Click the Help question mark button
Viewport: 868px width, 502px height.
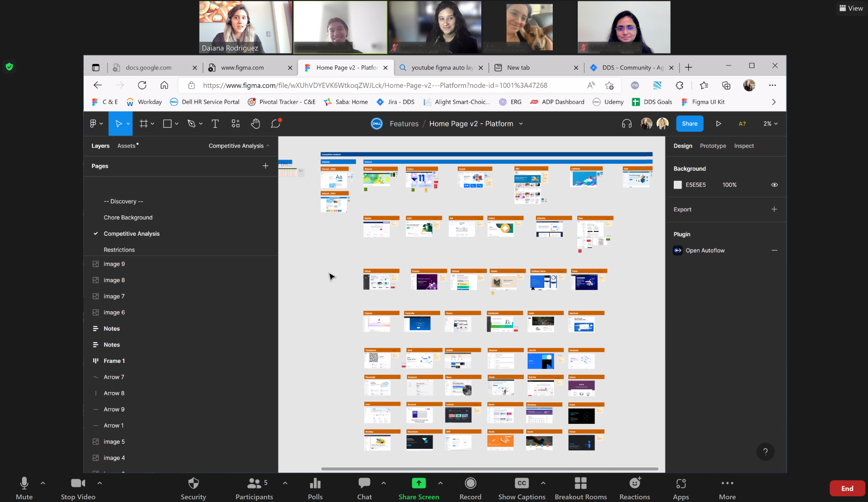[x=765, y=452]
